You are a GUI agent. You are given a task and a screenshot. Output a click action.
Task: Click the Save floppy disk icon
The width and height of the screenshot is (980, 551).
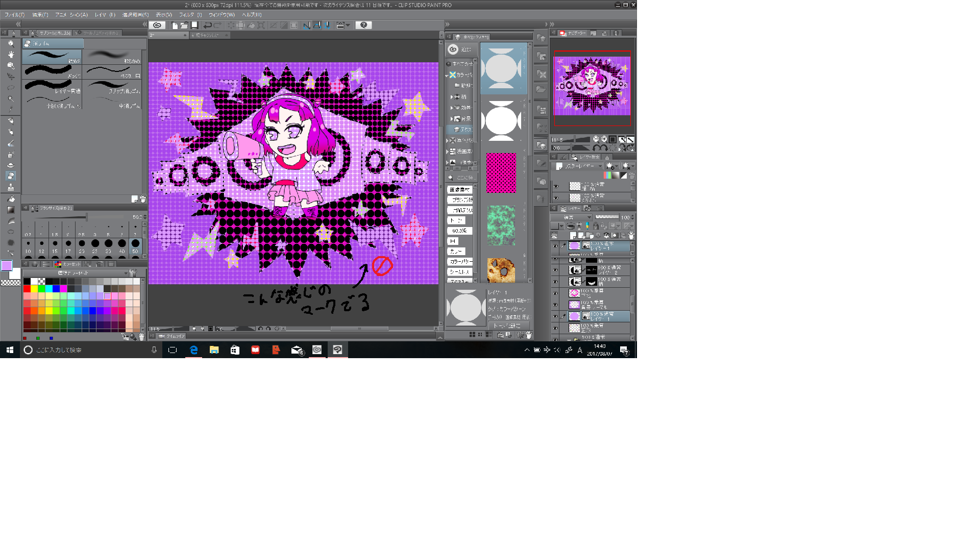[194, 25]
